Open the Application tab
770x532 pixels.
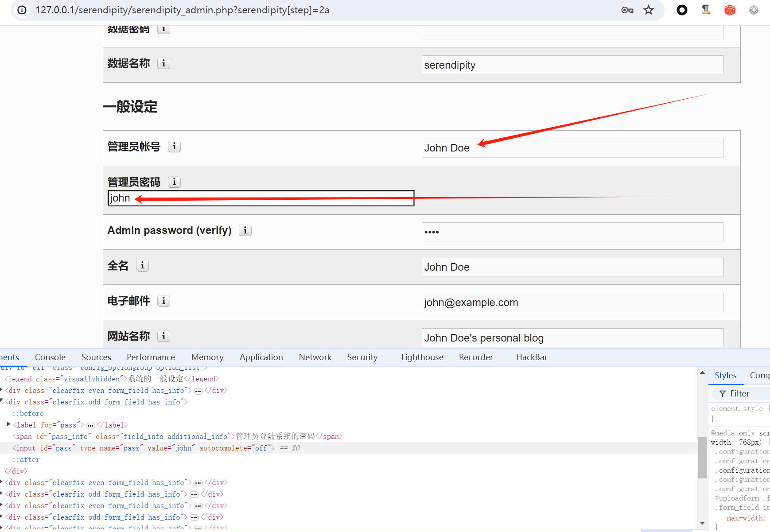[261, 357]
